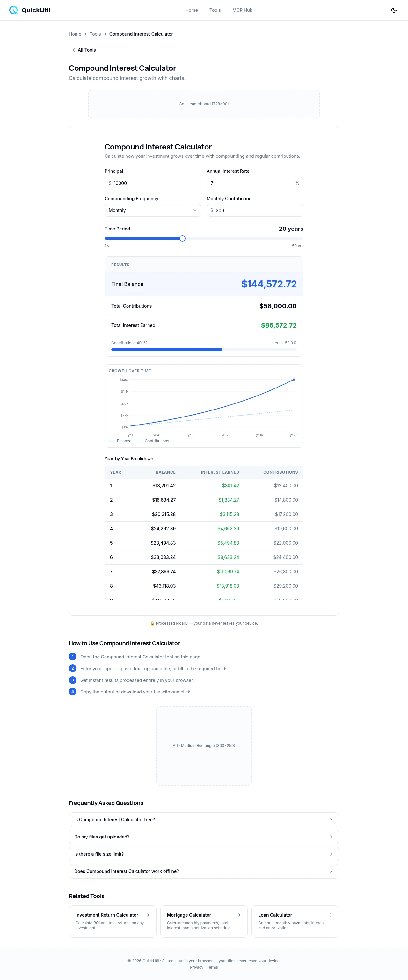This screenshot has height=980, width=408.
Task: Open the Compounding Frequency dropdown
Action: [x=153, y=210]
